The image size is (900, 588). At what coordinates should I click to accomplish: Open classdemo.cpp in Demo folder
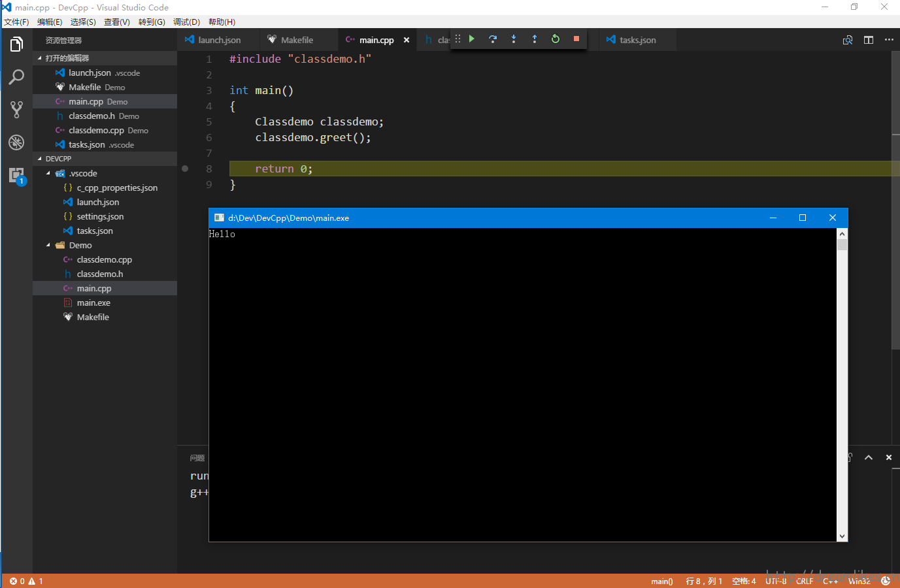point(105,259)
